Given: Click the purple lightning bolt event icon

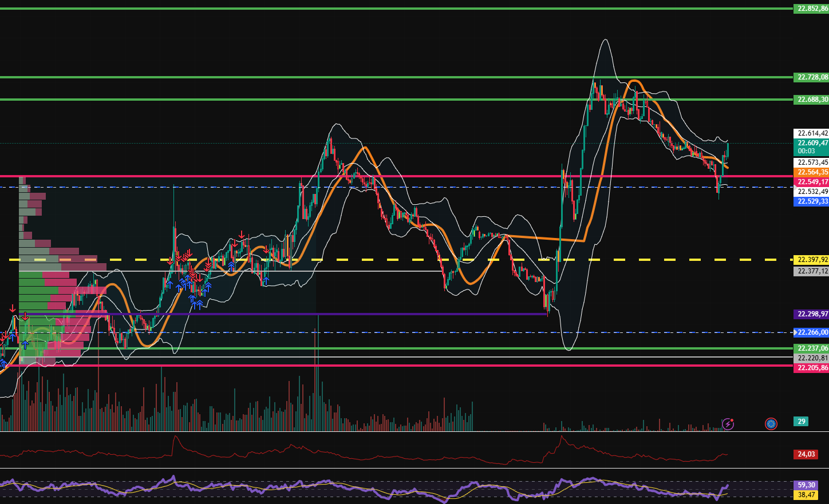Looking at the screenshot, I should [727, 424].
